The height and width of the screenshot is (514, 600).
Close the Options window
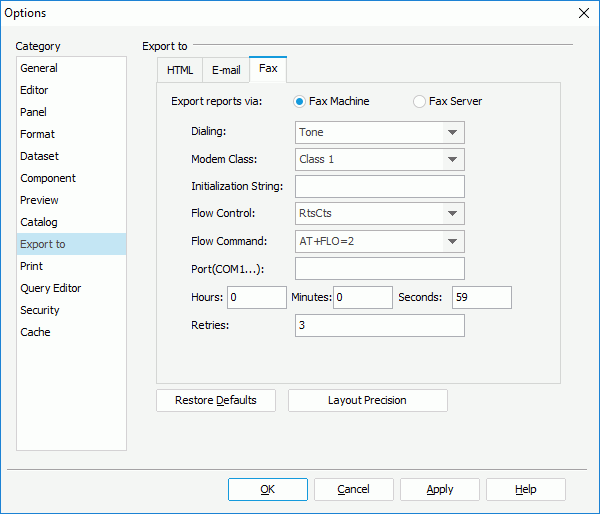(x=583, y=13)
